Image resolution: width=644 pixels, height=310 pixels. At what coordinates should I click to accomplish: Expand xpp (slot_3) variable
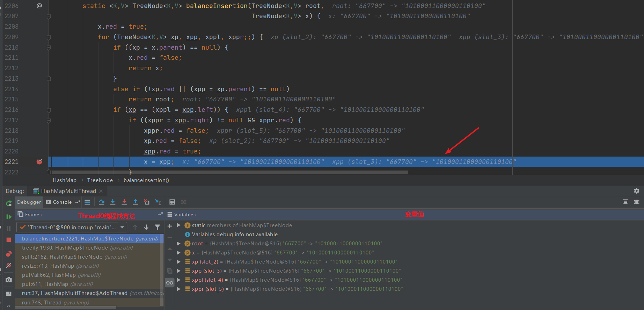(x=179, y=271)
